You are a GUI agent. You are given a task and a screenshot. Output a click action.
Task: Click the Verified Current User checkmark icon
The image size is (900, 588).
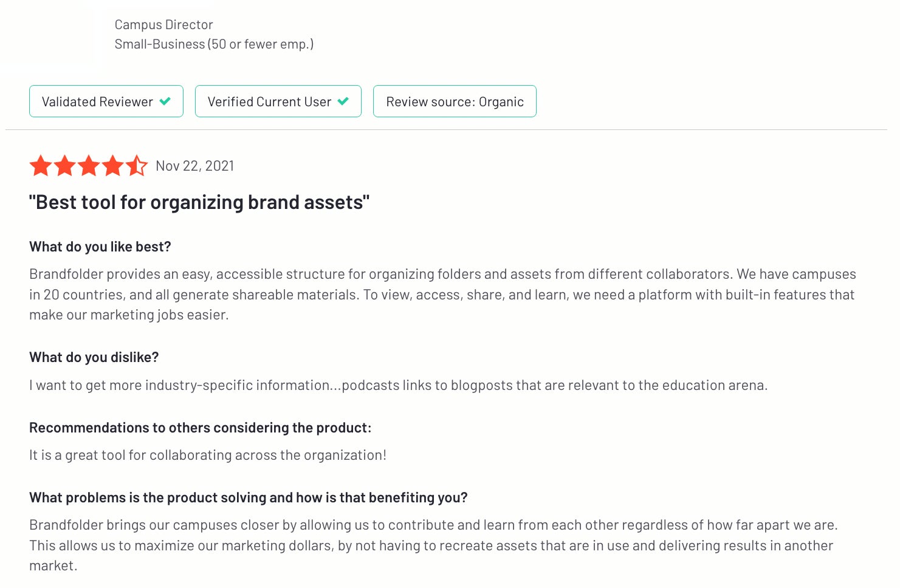343,101
